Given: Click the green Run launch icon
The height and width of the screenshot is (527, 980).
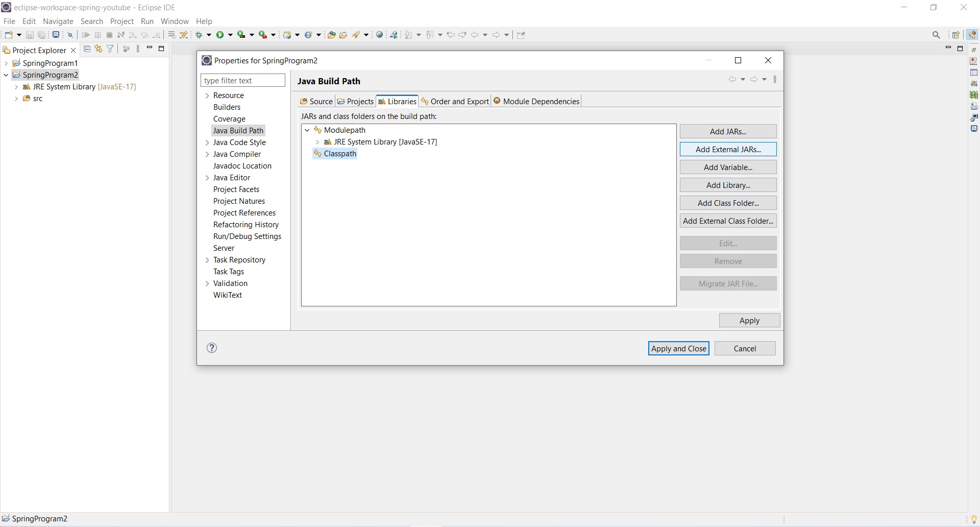Looking at the screenshot, I should tap(220, 35).
